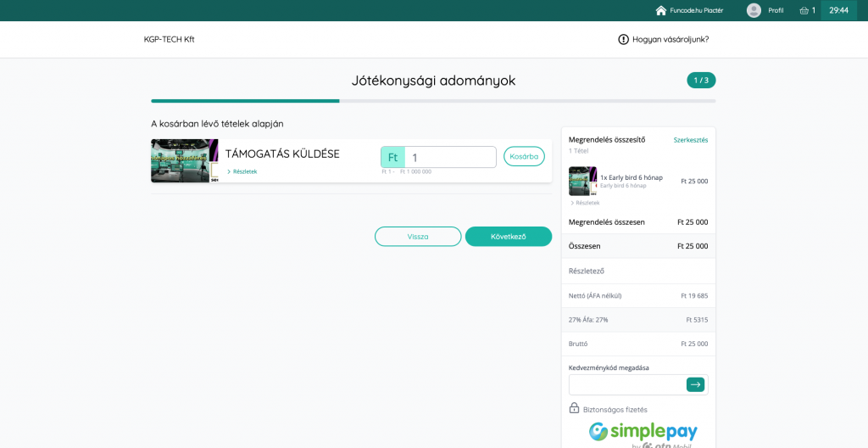Open the Profil menu
The height and width of the screenshot is (448, 868).
point(776,10)
